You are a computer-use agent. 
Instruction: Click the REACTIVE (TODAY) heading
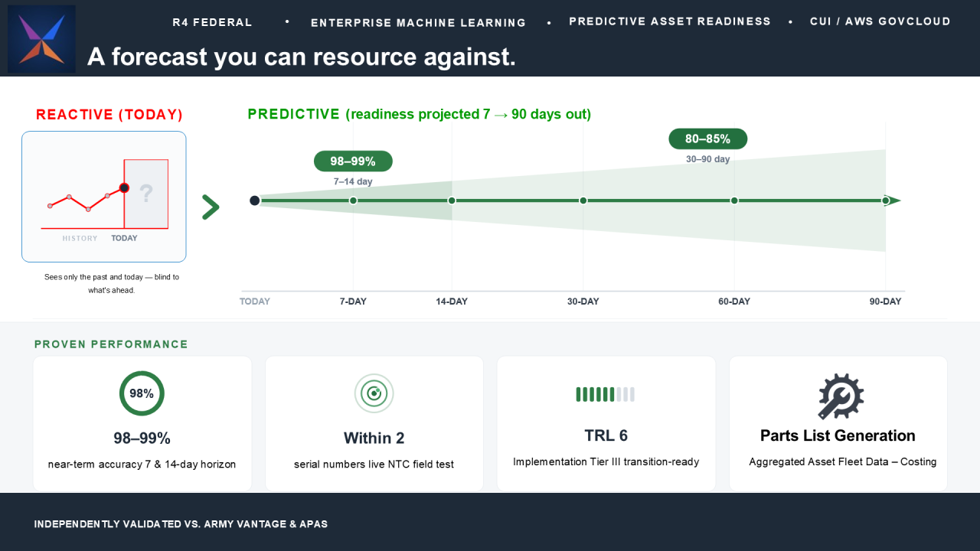coord(109,115)
